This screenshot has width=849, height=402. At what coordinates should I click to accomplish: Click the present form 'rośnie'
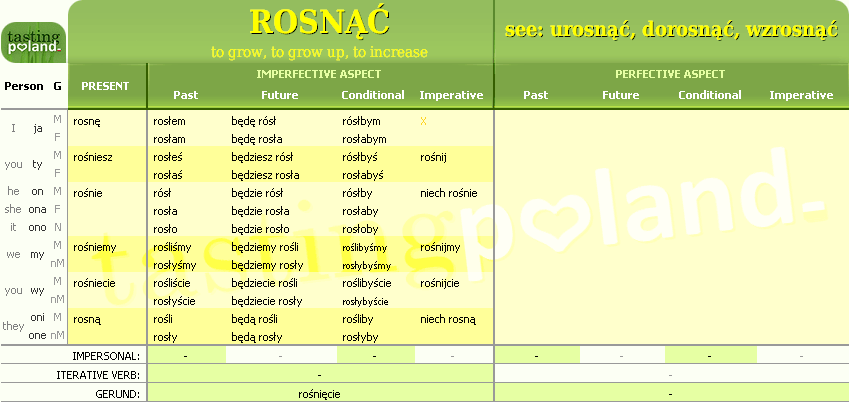click(88, 193)
